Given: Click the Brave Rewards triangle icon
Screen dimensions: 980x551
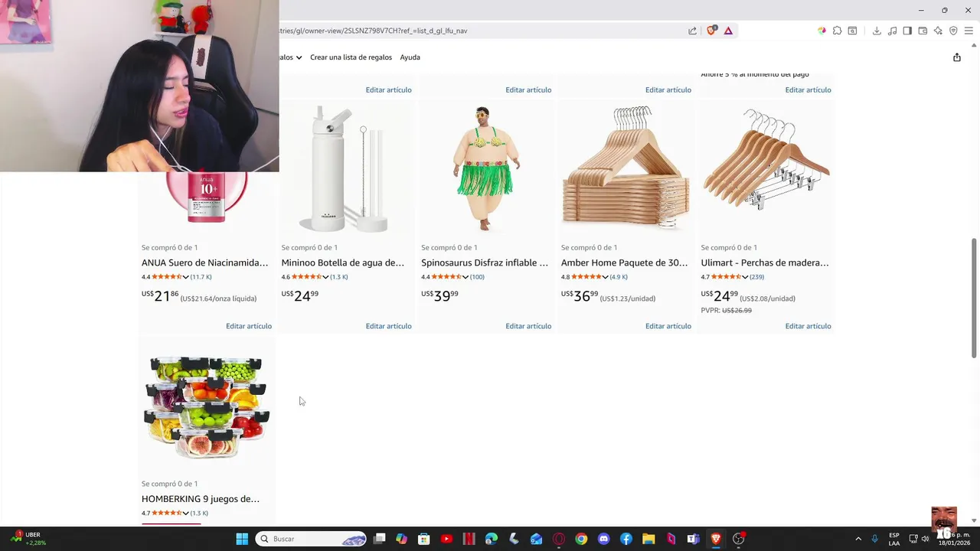Looking at the screenshot, I should (x=728, y=31).
